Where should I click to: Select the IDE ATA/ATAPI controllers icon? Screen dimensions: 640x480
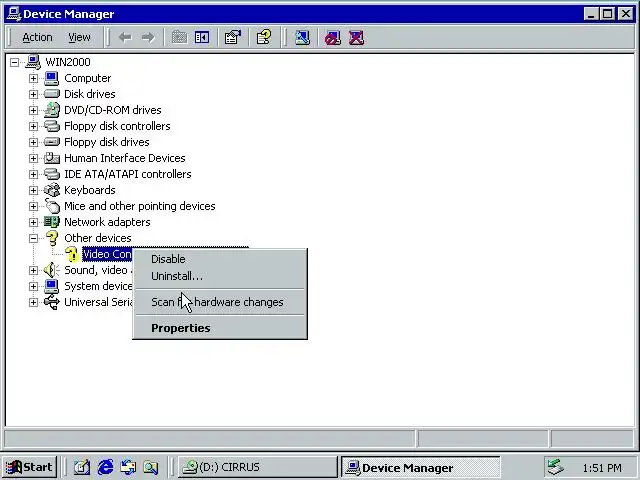click(x=51, y=174)
